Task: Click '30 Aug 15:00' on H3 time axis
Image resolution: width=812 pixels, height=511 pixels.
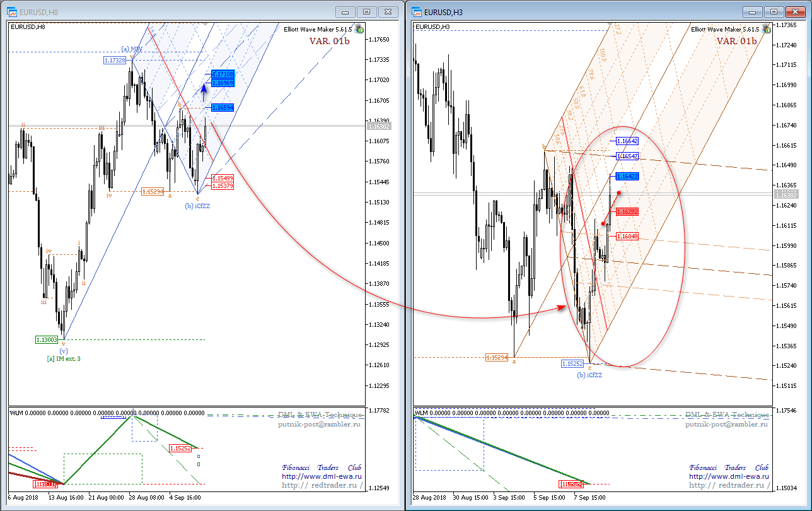Action: pyautogui.click(x=471, y=497)
